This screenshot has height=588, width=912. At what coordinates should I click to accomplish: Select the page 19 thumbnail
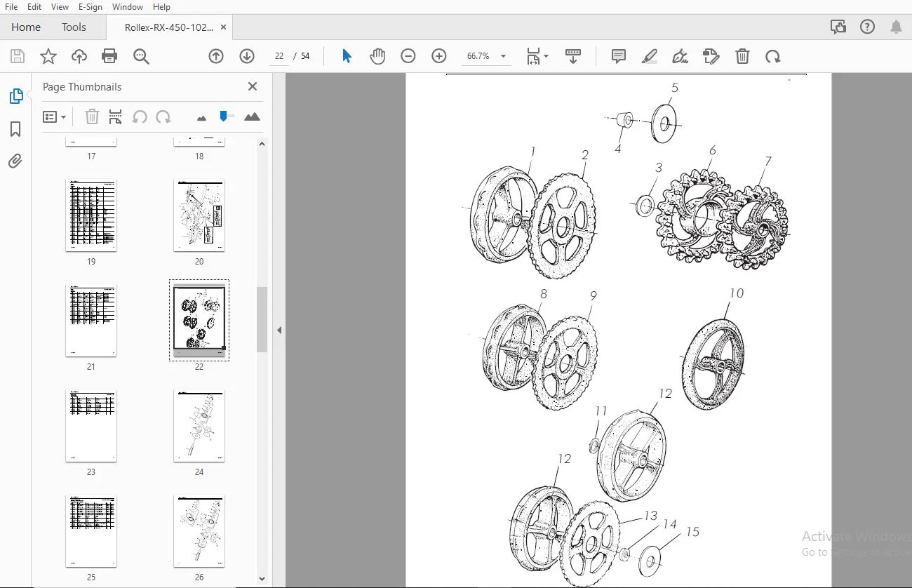(x=91, y=215)
